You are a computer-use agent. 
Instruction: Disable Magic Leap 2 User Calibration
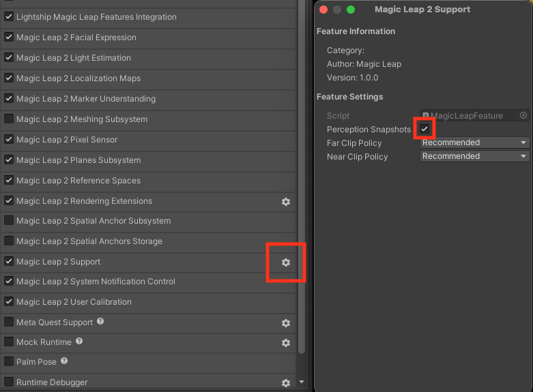click(x=9, y=301)
